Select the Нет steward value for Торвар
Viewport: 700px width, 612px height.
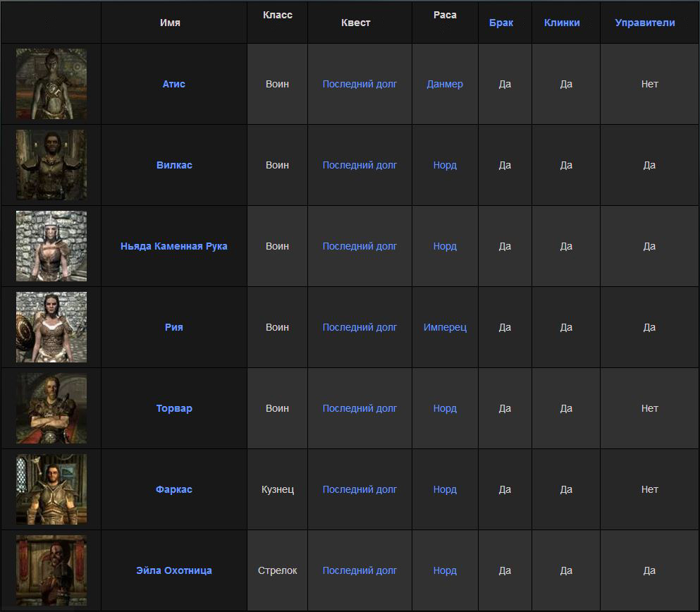point(649,408)
